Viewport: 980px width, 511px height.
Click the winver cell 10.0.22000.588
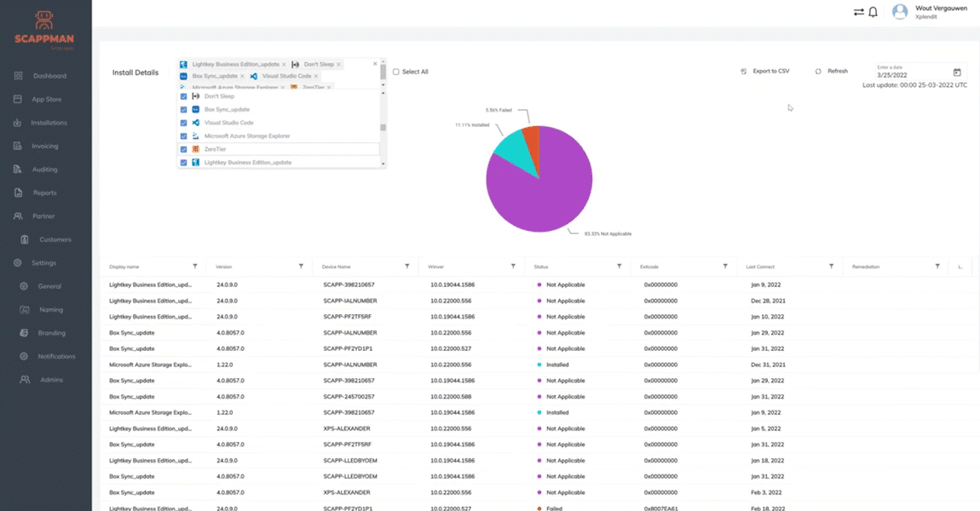click(451, 397)
